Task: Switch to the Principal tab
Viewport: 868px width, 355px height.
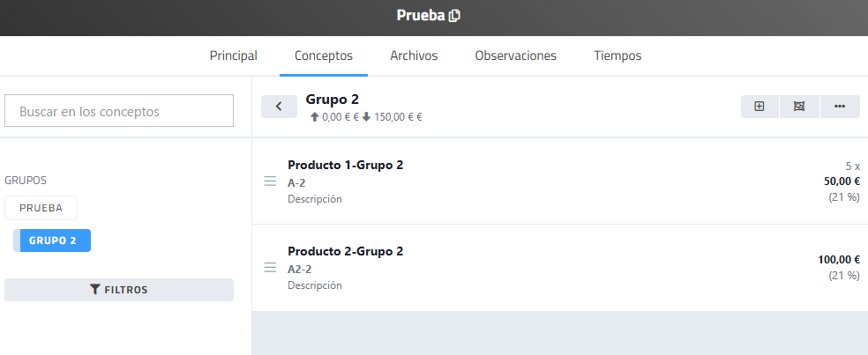Action: [233, 55]
